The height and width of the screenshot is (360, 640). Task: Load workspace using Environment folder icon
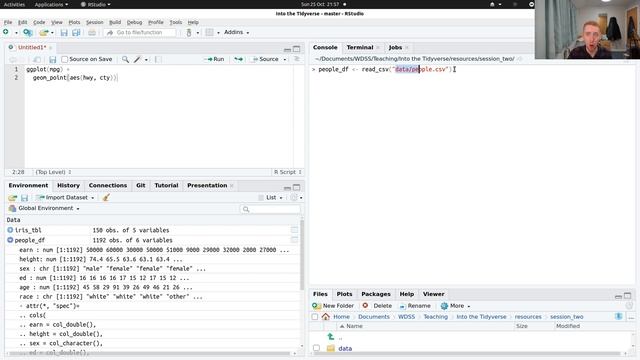point(12,198)
